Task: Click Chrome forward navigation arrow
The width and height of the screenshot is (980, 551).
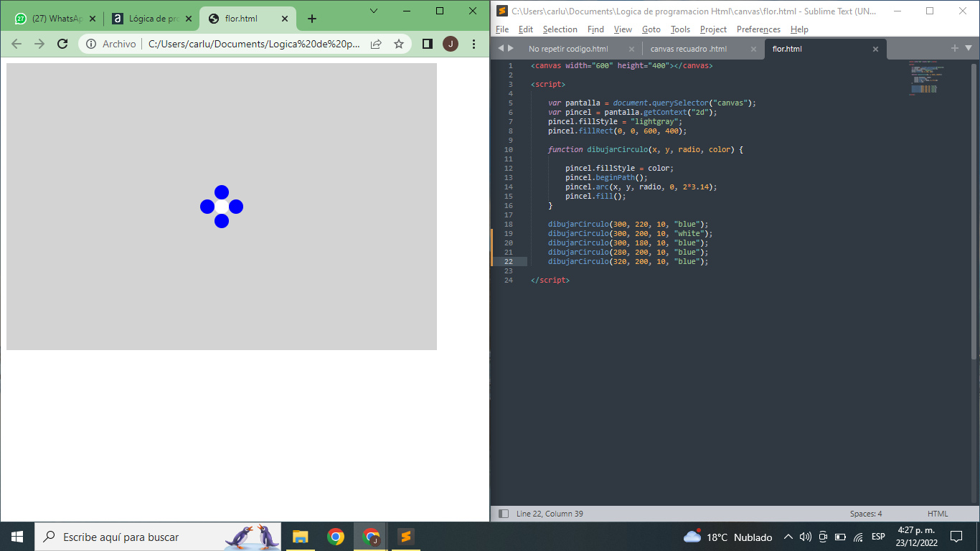Action: tap(39, 44)
